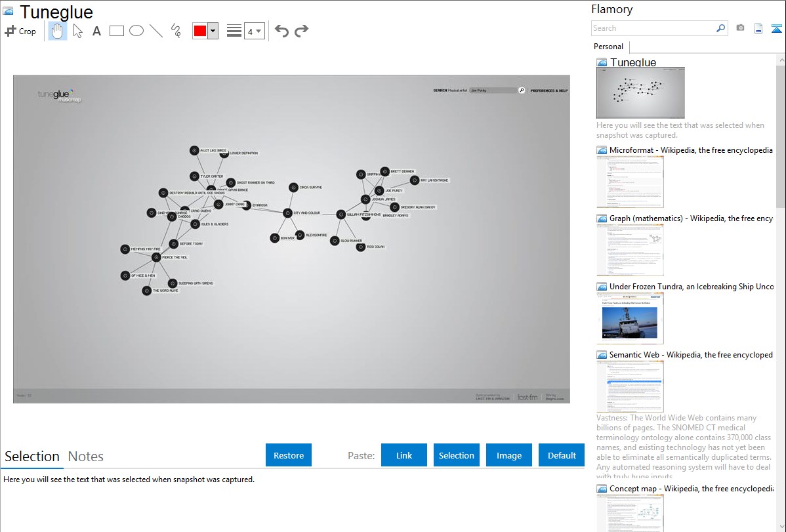Select the Crop tool
Image resolution: width=786 pixels, height=532 pixels.
coord(20,31)
